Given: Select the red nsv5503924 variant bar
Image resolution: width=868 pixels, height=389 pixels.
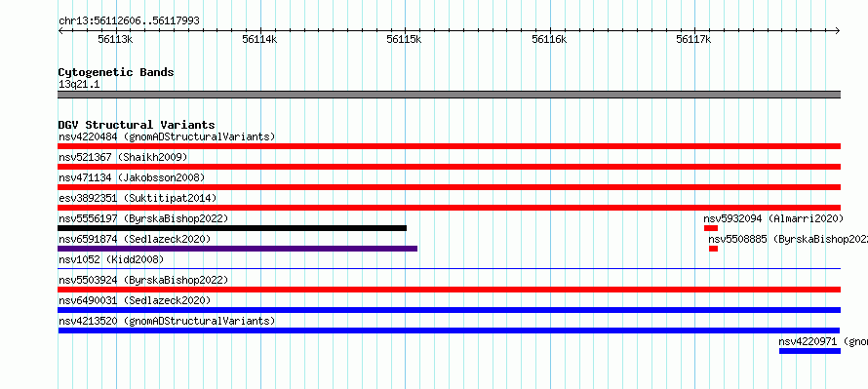Looking at the screenshot, I should [x=449, y=290].
